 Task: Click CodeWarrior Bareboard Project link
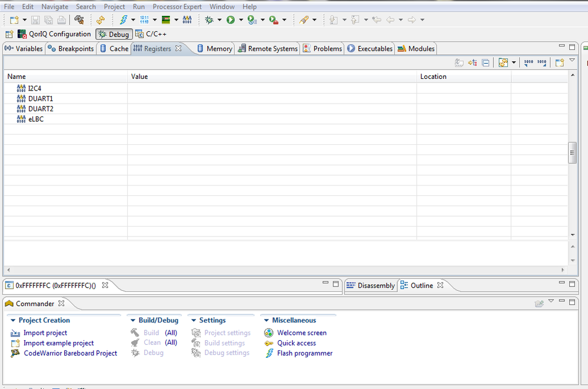[x=71, y=353]
